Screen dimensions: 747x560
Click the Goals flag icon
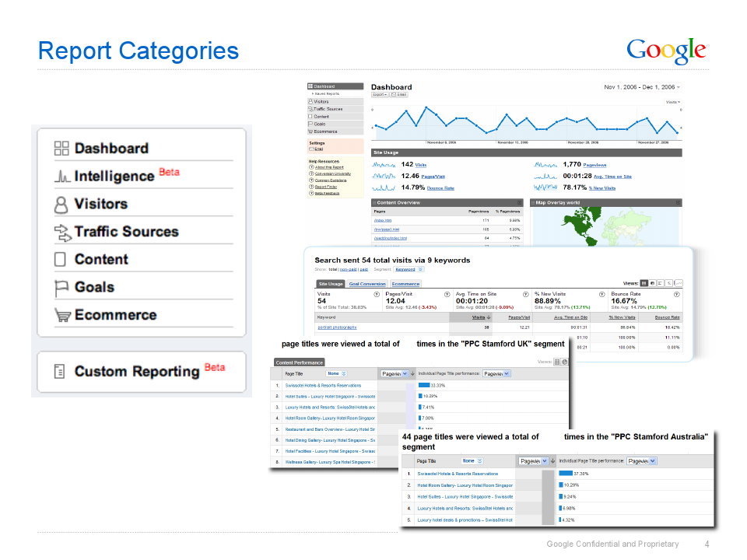click(x=61, y=288)
